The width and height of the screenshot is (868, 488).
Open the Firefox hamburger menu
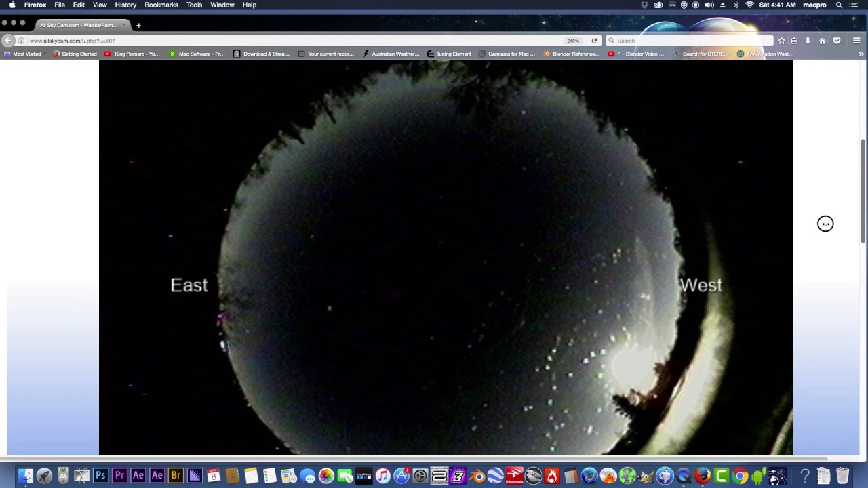pyautogui.click(x=856, y=41)
